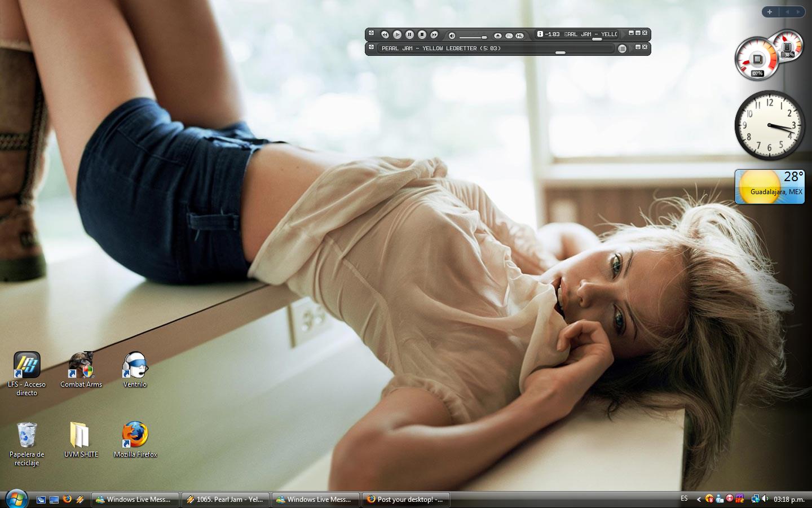Toggle the ML media library button
This screenshot has width=812, height=508.
point(519,36)
